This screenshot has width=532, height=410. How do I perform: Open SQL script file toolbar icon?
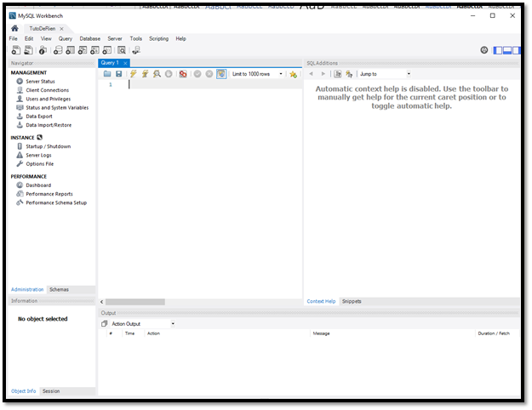(28, 50)
